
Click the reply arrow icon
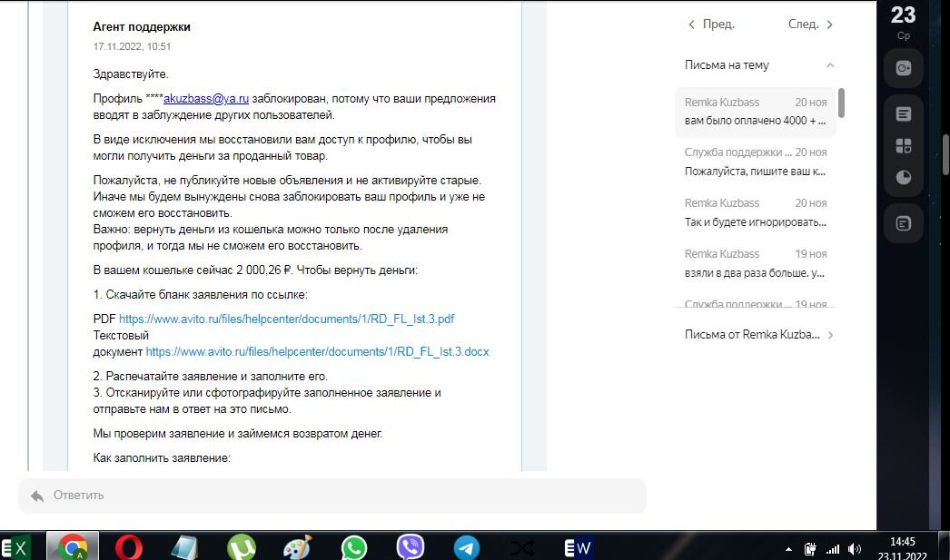37,496
